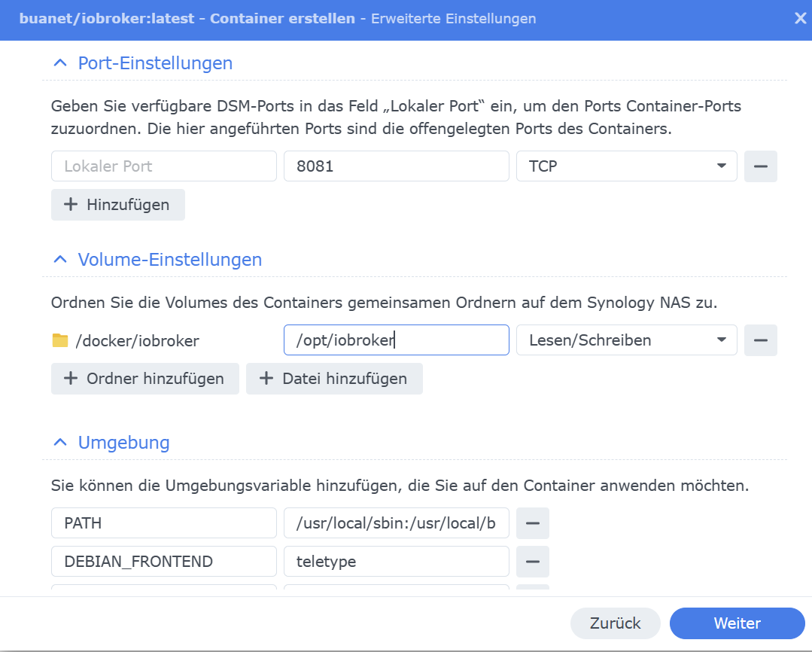
Task: Click the Zurück button
Action: tap(616, 623)
